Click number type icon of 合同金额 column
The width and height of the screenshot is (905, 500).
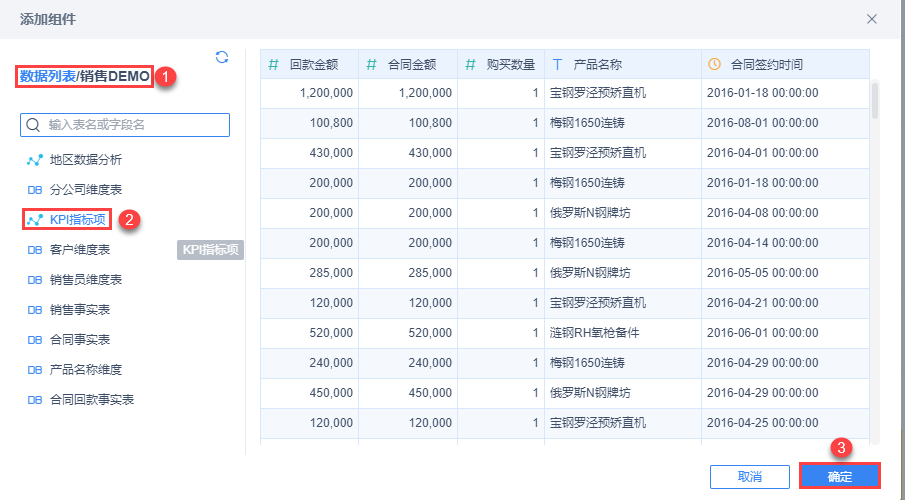[371, 64]
